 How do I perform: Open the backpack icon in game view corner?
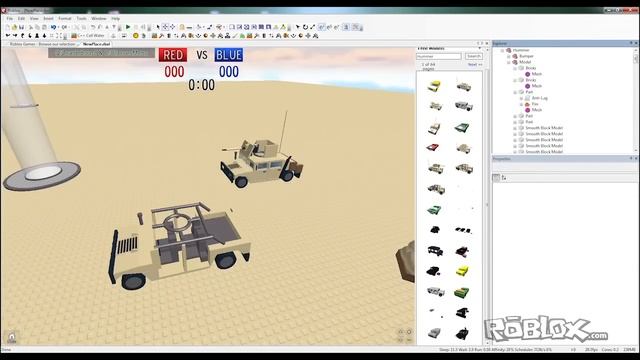coord(12,337)
